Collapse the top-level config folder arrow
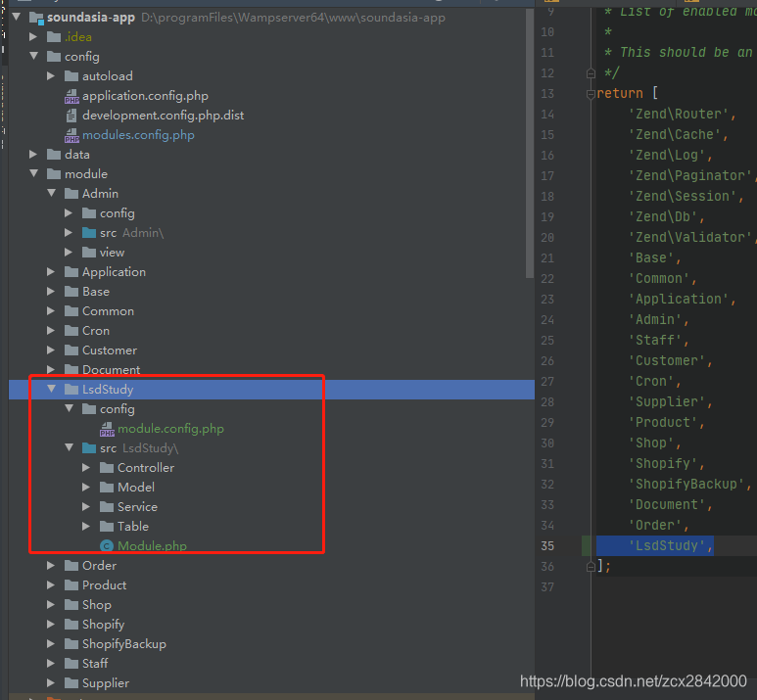The width and height of the screenshot is (757, 700). click(x=34, y=56)
